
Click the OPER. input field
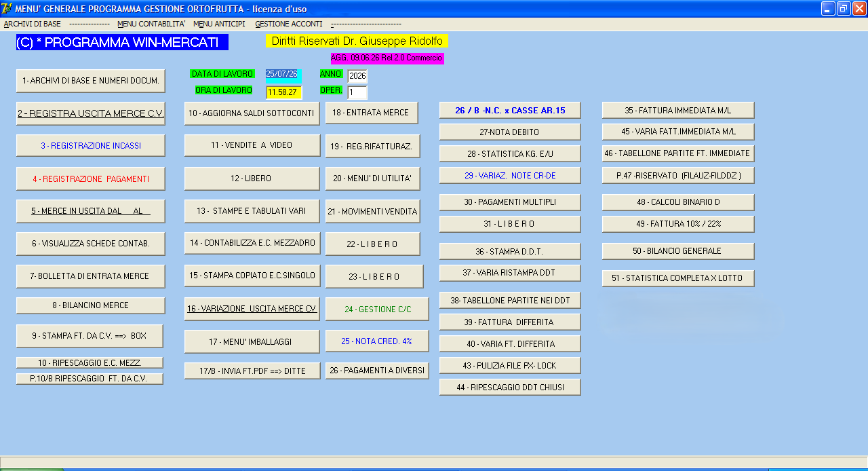(x=357, y=92)
